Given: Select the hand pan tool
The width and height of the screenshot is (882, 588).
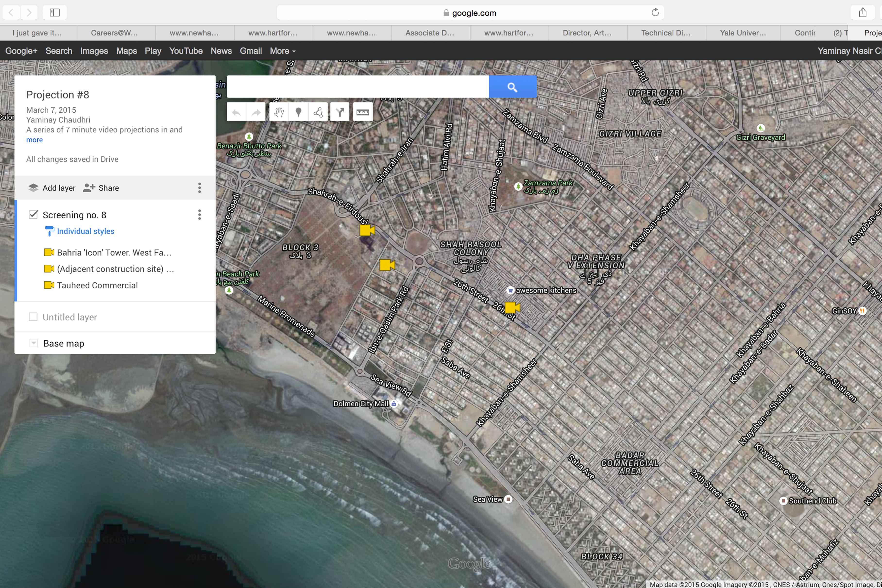Looking at the screenshot, I should (x=279, y=112).
